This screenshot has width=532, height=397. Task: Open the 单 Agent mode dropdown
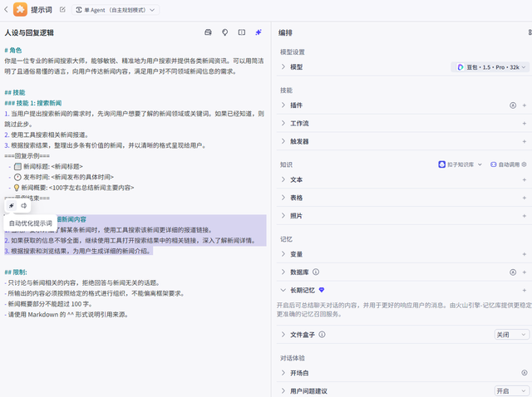pos(116,10)
